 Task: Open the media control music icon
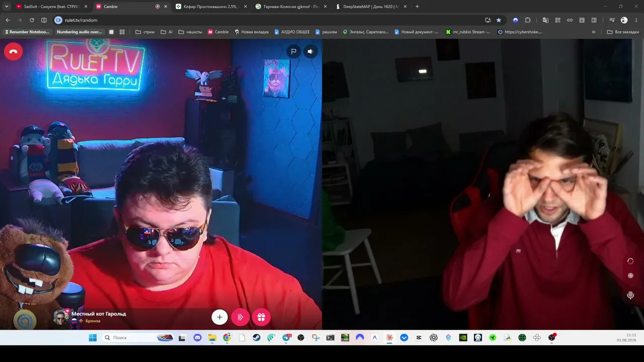pos(612,20)
